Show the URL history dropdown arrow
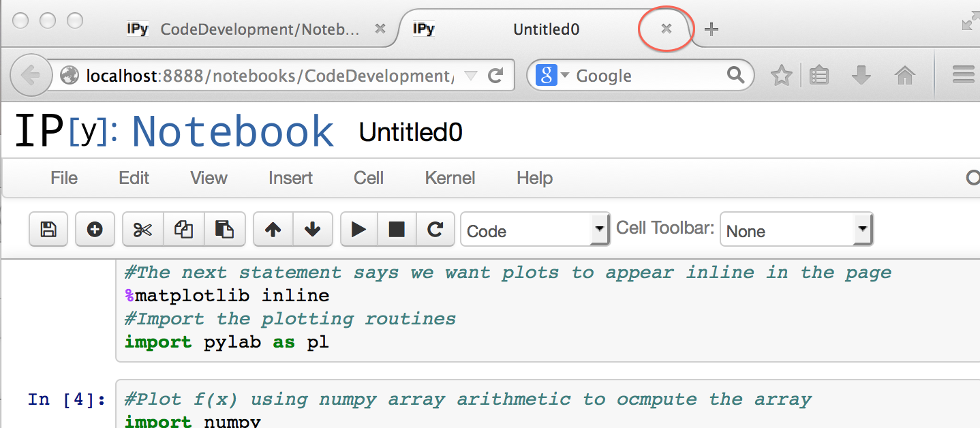Image resolution: width=980 pixels, height=428 pixels. pos(471,76)
